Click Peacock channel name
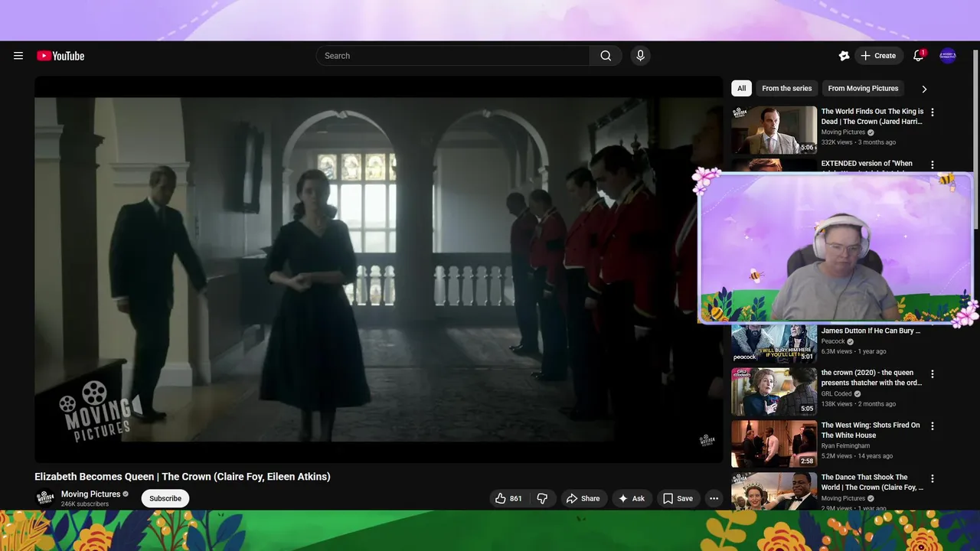 point(833,341)
